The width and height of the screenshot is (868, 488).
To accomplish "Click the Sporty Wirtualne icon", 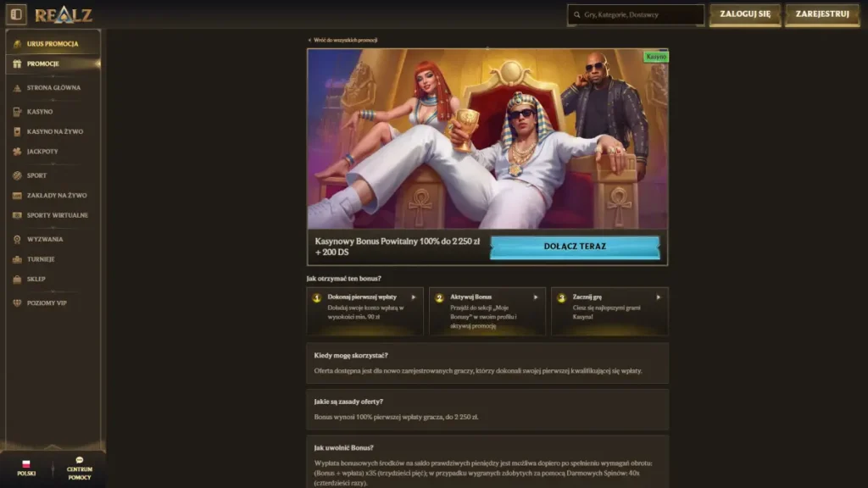I will click(x=17, y=215).
